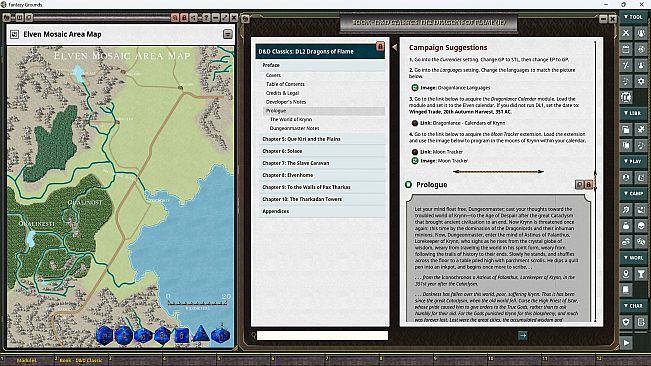
Task: Roll the blue pyramid d4 die
Action: coord(201,334)
